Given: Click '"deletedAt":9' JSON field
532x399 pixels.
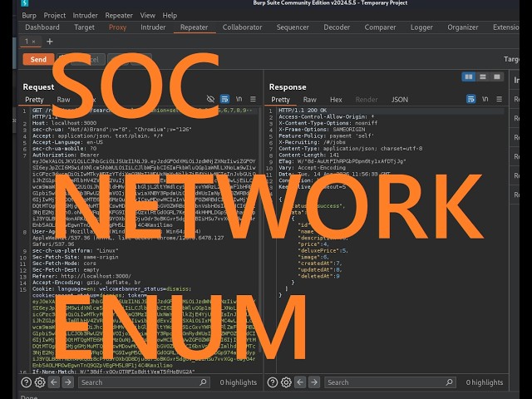Looking at the screenshot, I should coord(318,276).
